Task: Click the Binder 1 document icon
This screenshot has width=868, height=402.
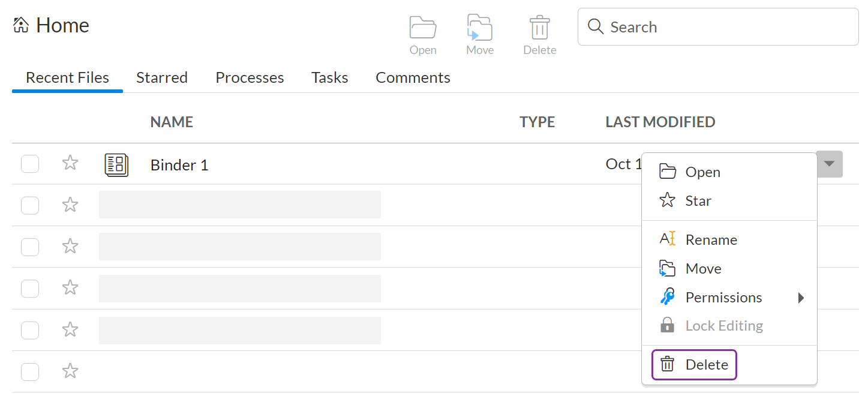Action: 116,164
